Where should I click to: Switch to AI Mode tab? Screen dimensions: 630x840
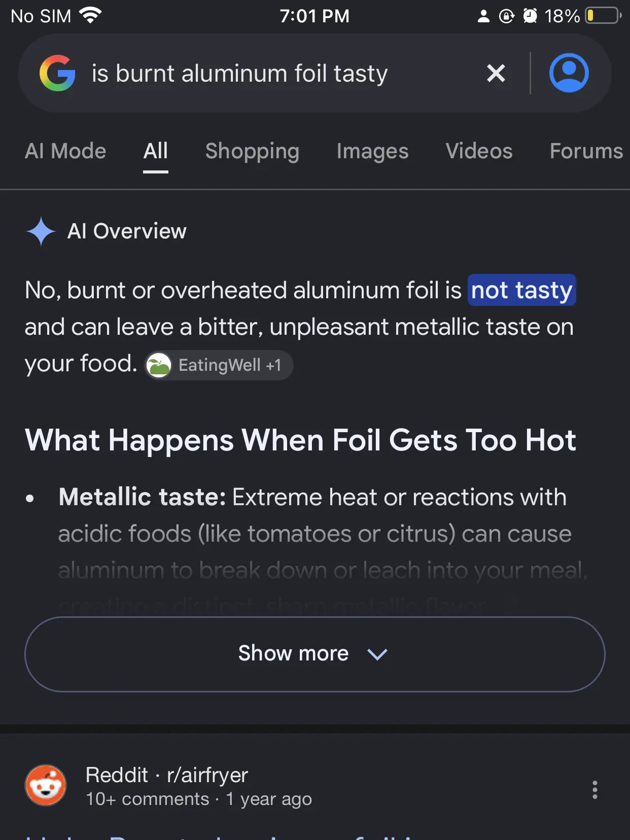point(65,151)
